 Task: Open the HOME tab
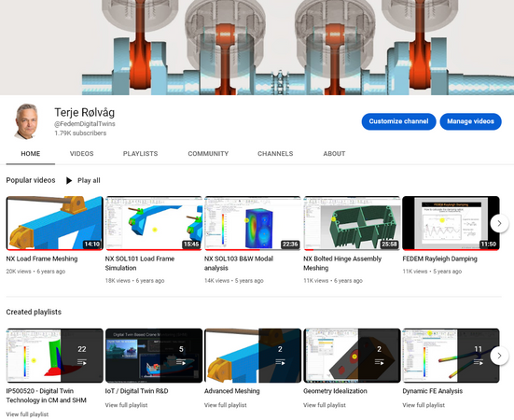click(x=31, y=153)
